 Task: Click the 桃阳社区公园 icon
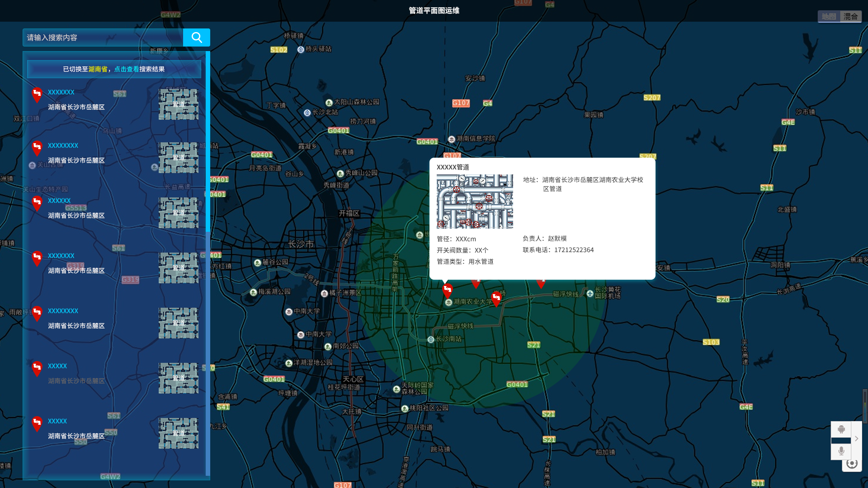click(405, 409)
